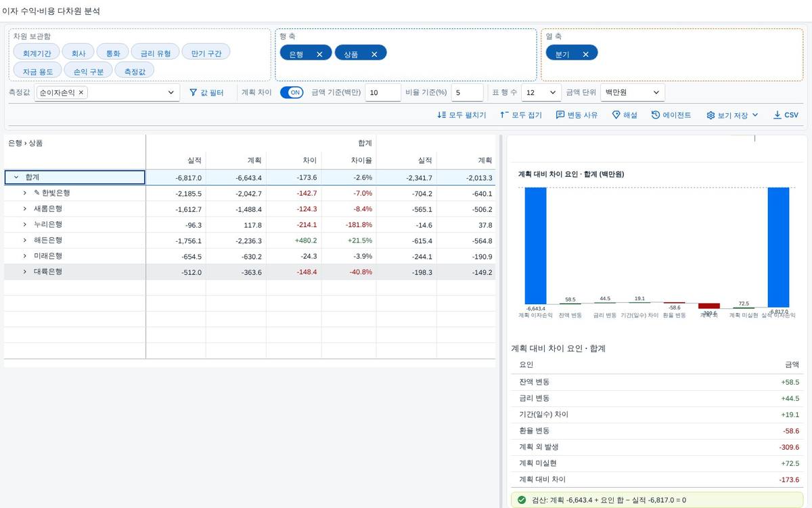Open 변동 사유 comments

[x=577, y=115]
